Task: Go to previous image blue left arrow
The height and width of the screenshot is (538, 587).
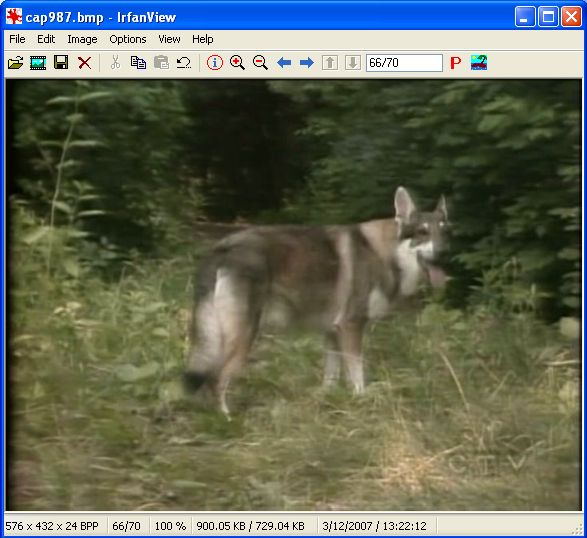Action: click(284, 63)
